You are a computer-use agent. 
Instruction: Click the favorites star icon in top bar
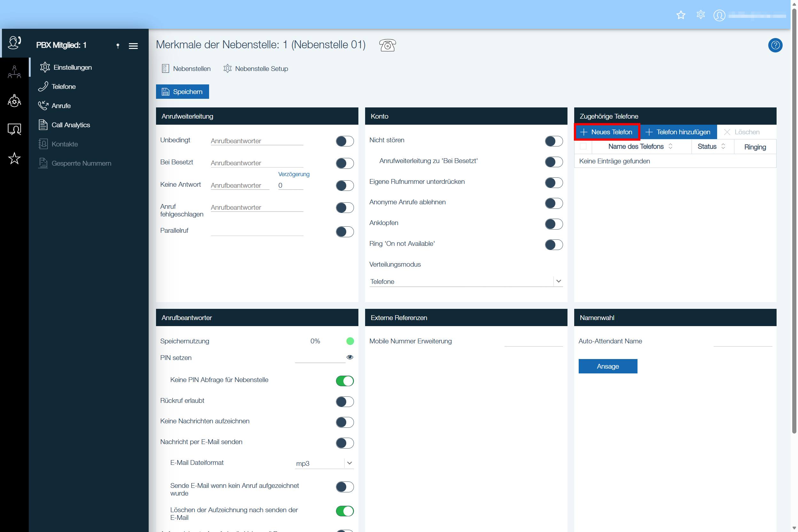pos(681,15)
